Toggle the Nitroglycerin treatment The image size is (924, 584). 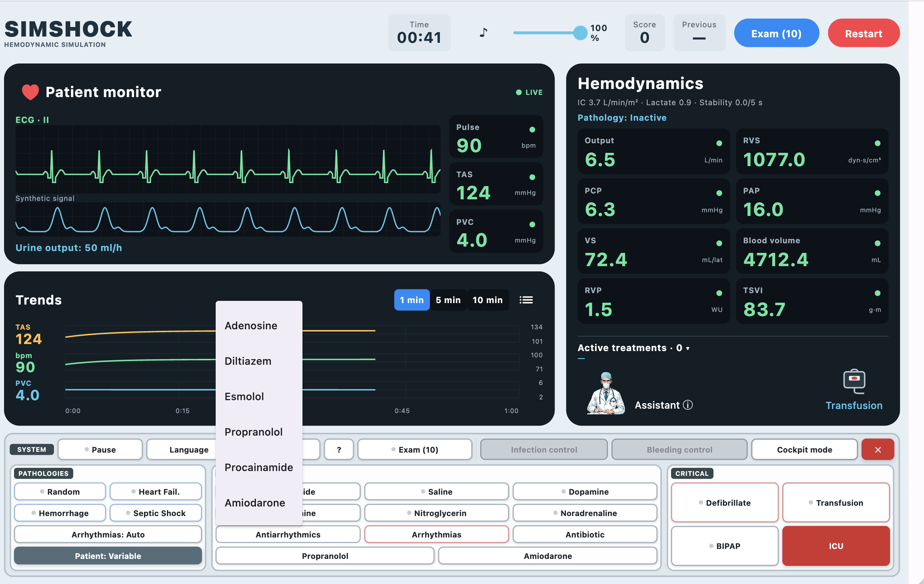click(436, 513)
